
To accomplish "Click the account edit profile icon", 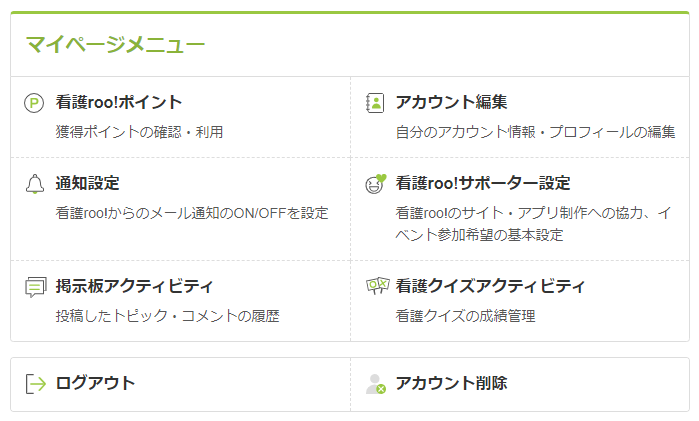I will pyautogui.click(x=375, y=103).
